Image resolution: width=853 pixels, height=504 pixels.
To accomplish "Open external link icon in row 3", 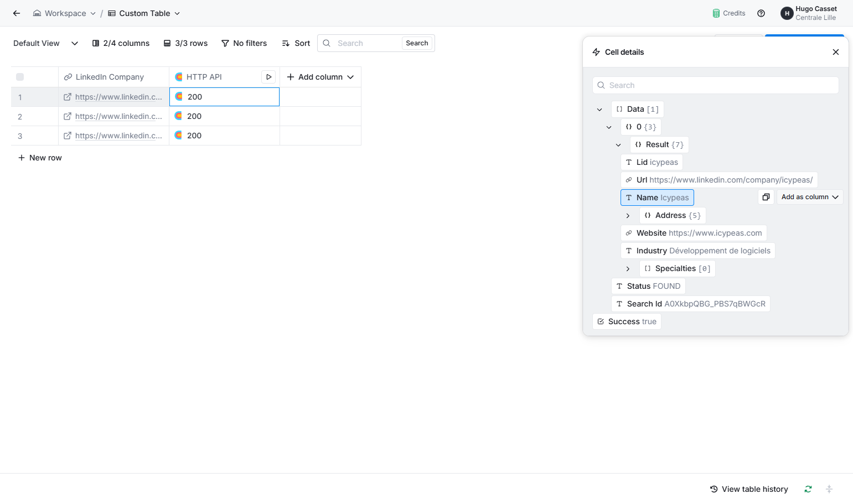I will click(68, 136).
